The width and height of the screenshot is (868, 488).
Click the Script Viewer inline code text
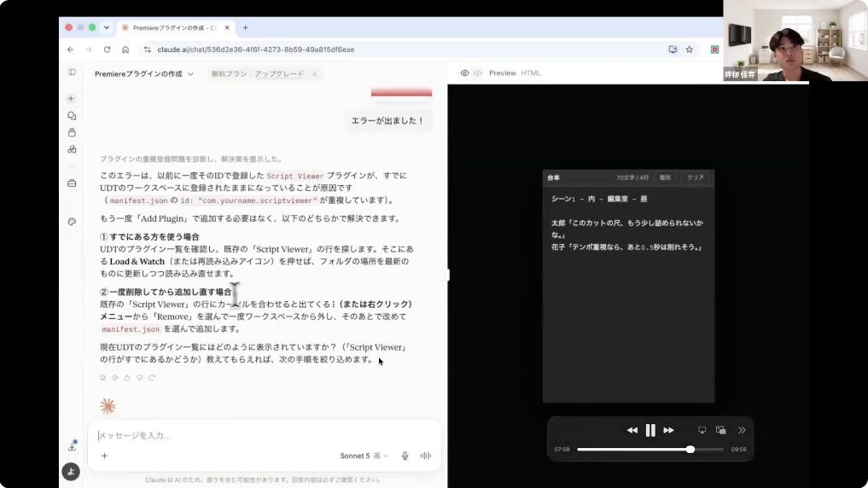click(295, 176)
